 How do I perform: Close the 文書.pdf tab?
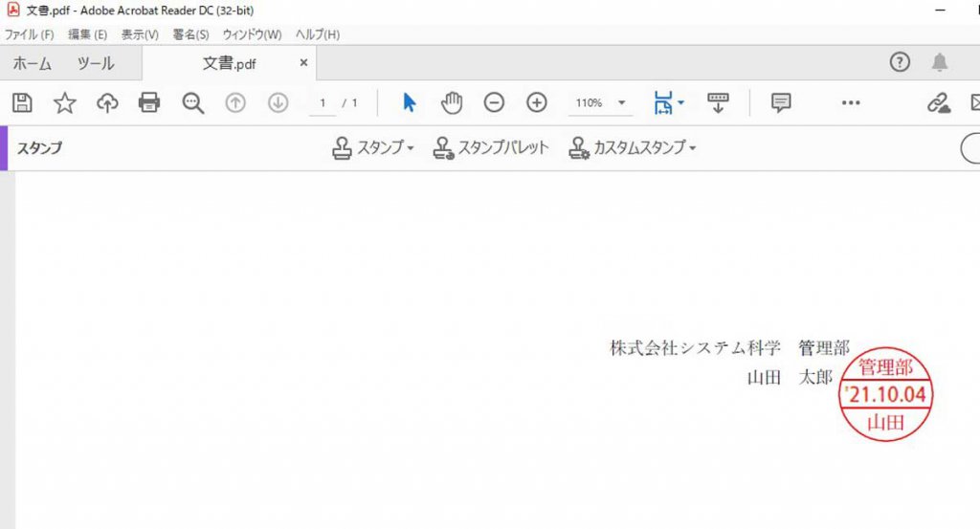click(x=303, y=62)
